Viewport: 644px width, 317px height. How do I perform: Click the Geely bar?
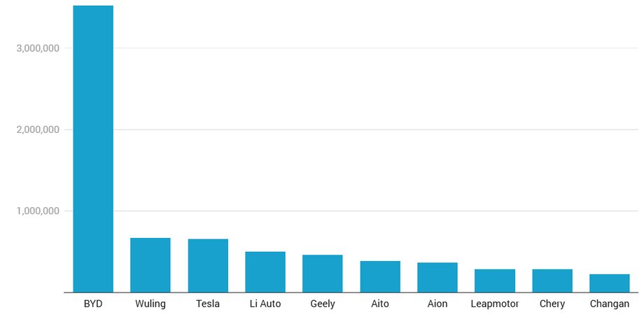pyautogui.click(x=323, y=274)
